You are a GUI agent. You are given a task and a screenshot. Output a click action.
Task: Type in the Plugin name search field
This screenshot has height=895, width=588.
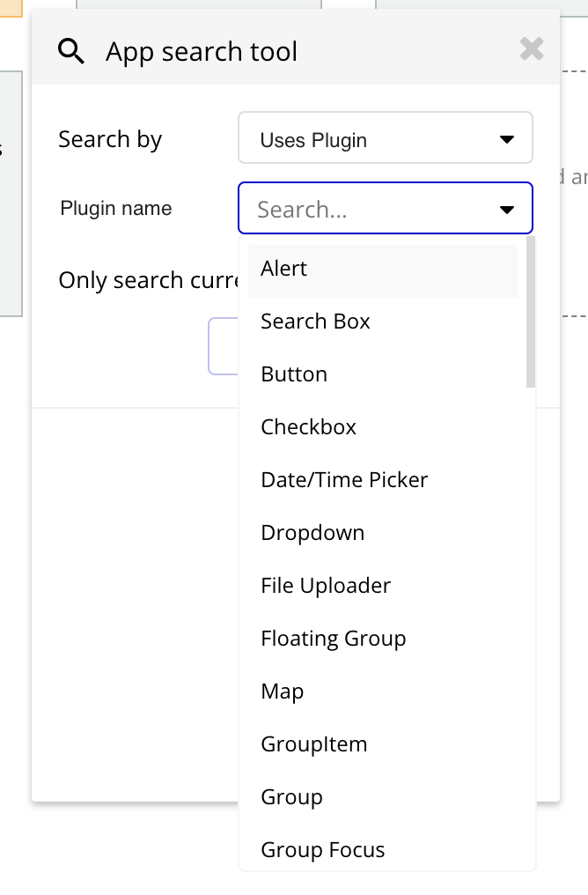[370, 209]
